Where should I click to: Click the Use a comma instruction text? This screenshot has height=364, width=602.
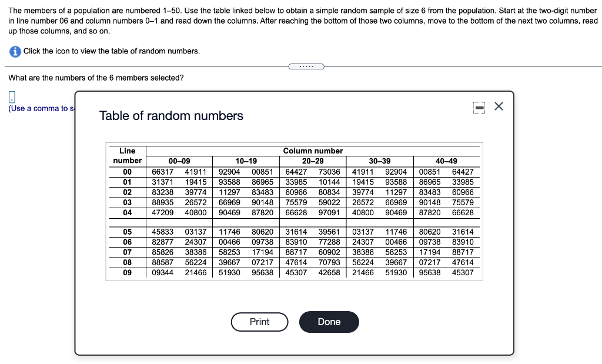(36, 108)
